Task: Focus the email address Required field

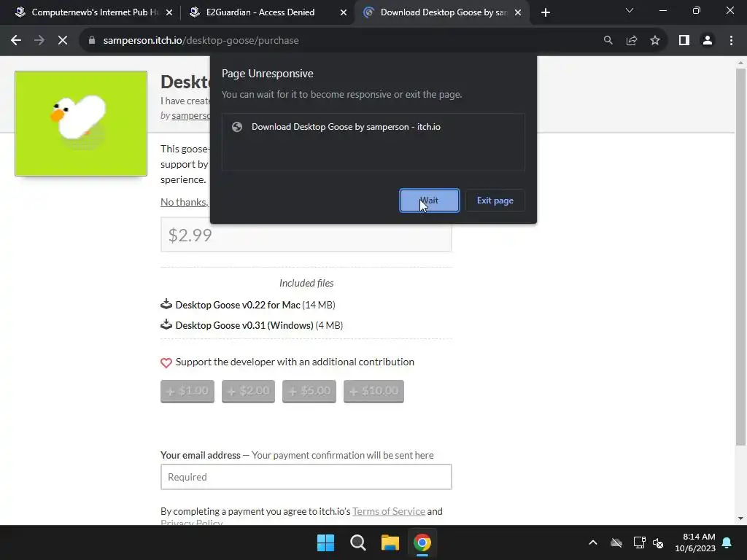Action: (x=306, y=477)
